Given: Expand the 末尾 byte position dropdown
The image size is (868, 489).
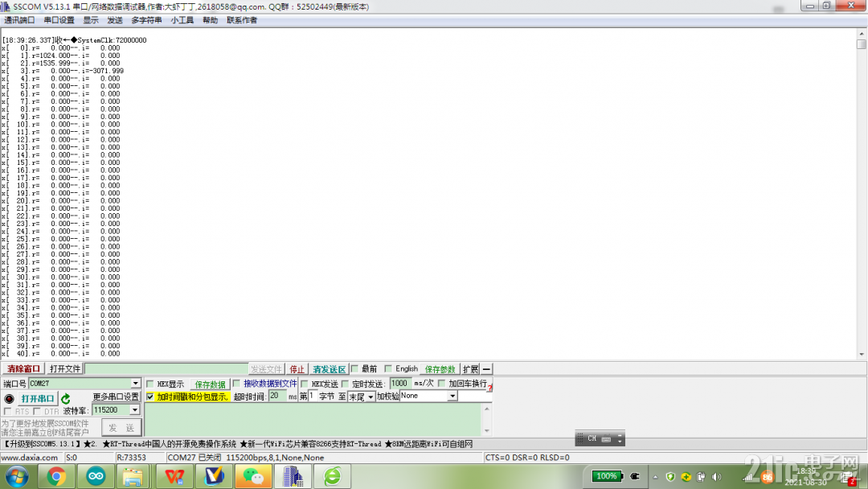Looking at the screenshot, I should click(x=371, y=397).
